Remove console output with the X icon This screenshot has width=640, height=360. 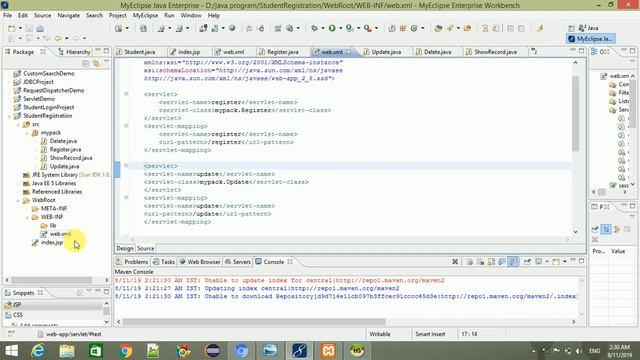click(x=455, y=262)
